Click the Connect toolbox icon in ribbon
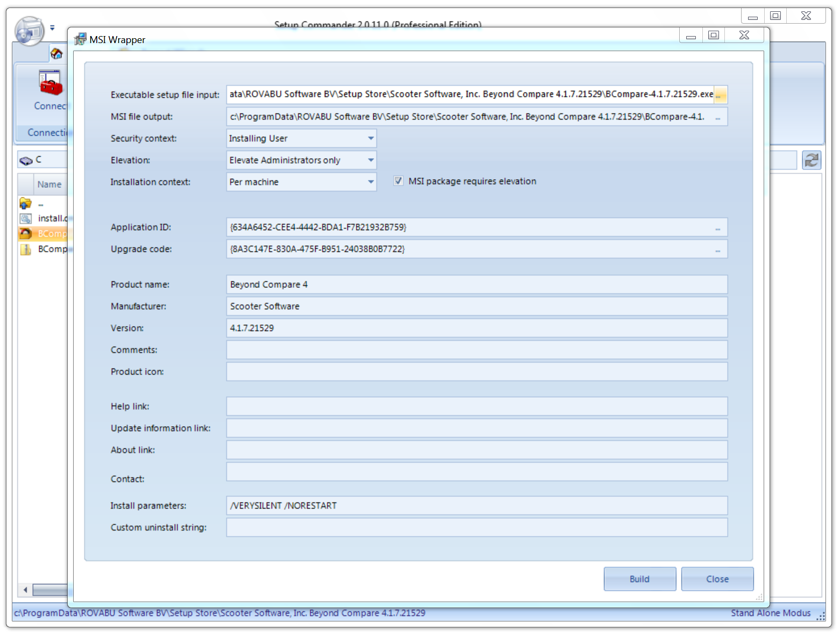This screenshot has width=840, height=636. [51, 83]
